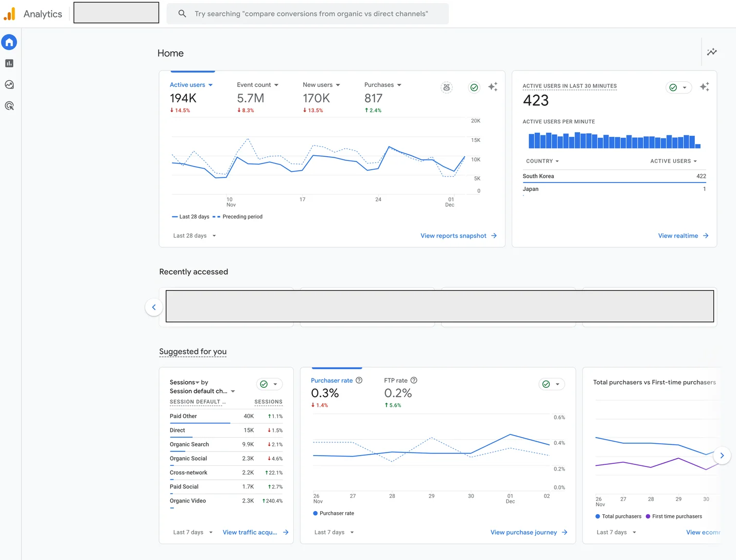Image resolution: width=736 pixels, height=560 pixels.
Task: Open the Reports icon in sidebar
Action: [9, 63]
